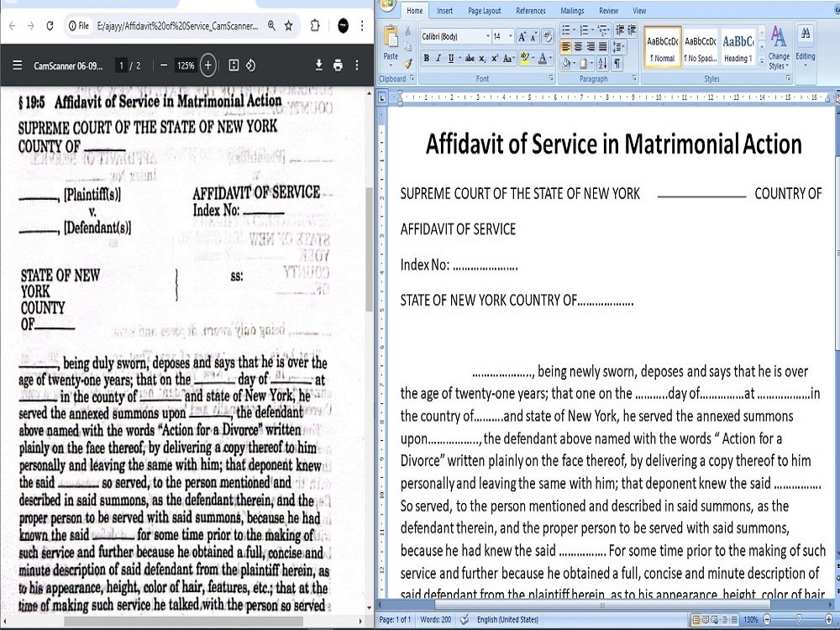The image size is (840, 630).
Task: Click English (United States) language indicator
Action: 507,620
